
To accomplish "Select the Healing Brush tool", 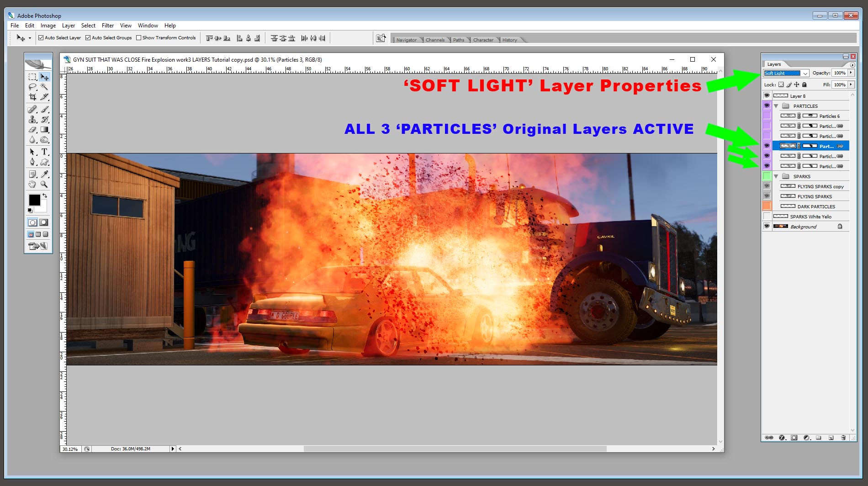I will 32,109.
